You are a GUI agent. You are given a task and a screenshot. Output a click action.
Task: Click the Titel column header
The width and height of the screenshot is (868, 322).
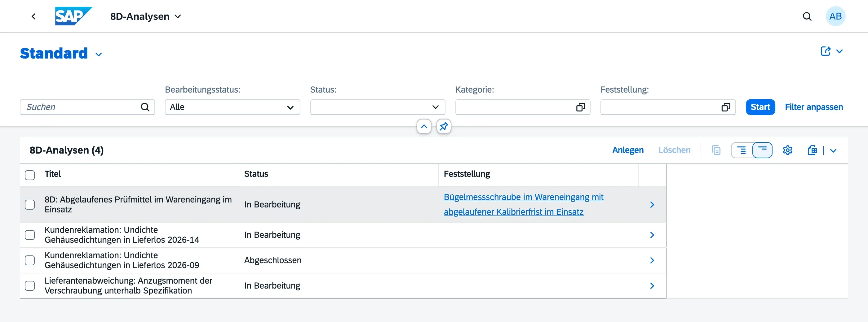pos(139,174)
